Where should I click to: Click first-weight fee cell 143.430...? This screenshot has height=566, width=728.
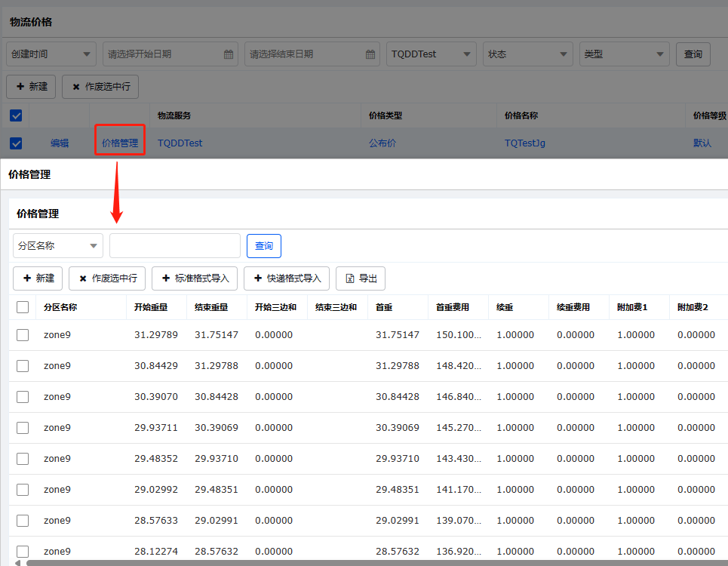click(459, 459)
